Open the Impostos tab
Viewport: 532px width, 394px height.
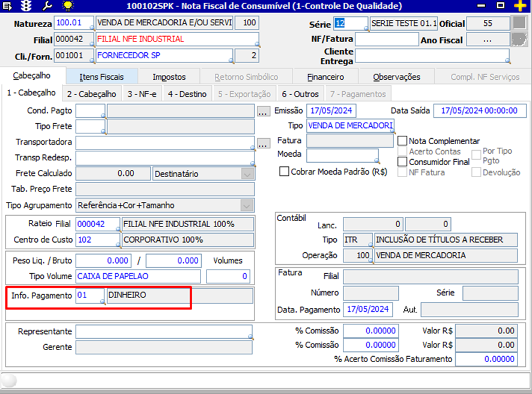(x=169, y=77)
